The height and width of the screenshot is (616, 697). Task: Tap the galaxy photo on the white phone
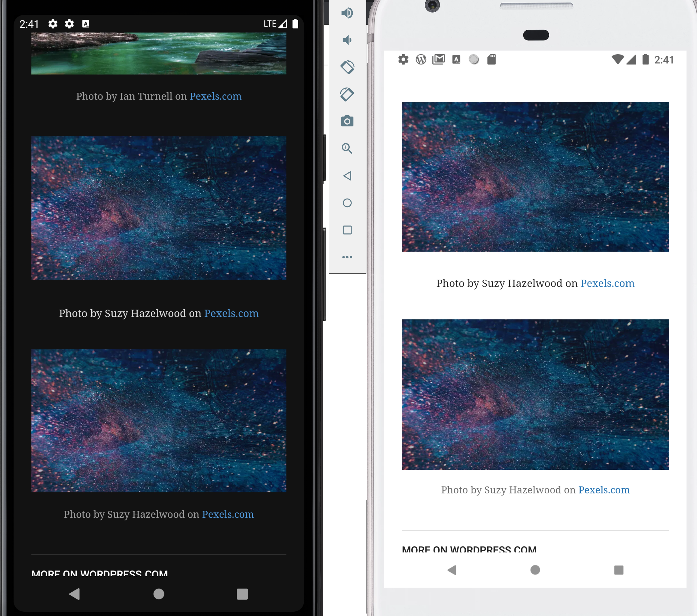[x=535, y=177]
